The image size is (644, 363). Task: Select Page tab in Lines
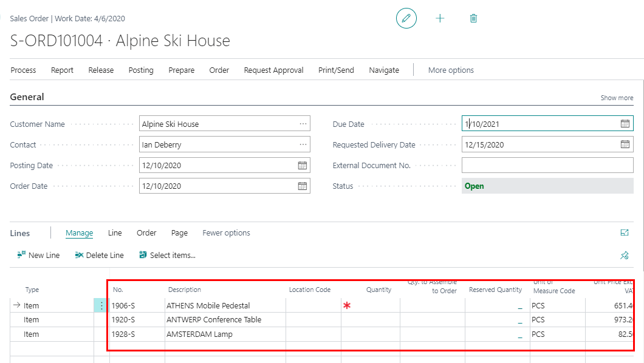pyautogui.click(x=179, y=233)
